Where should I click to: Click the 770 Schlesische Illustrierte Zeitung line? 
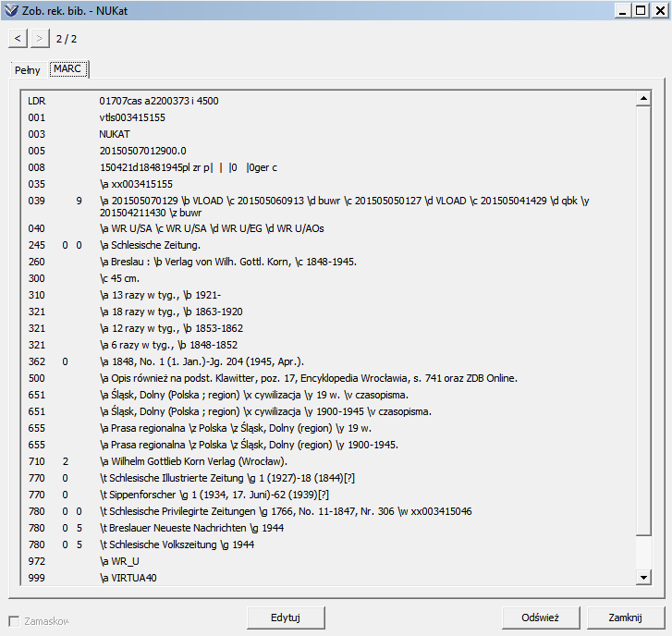tap(227, 478)
